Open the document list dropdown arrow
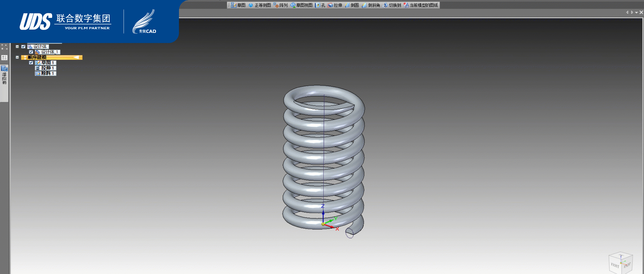This screenshot has height=274, width=644. (636, 13)
